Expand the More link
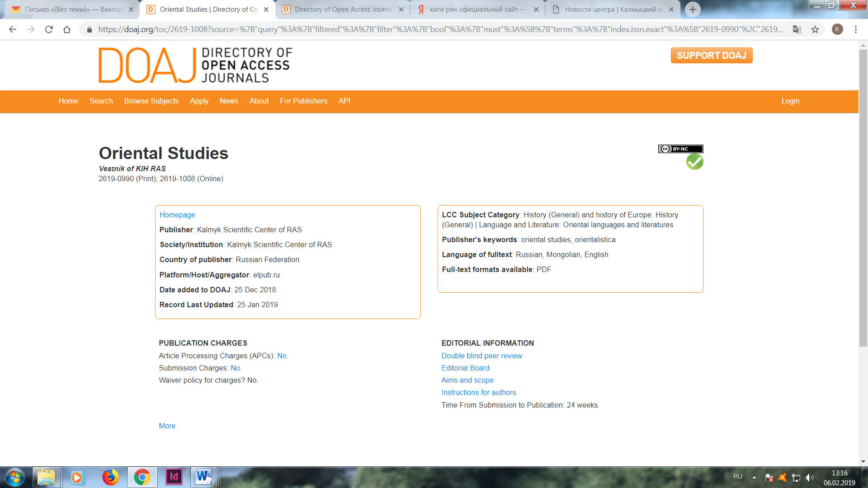 tap(167, 426)
